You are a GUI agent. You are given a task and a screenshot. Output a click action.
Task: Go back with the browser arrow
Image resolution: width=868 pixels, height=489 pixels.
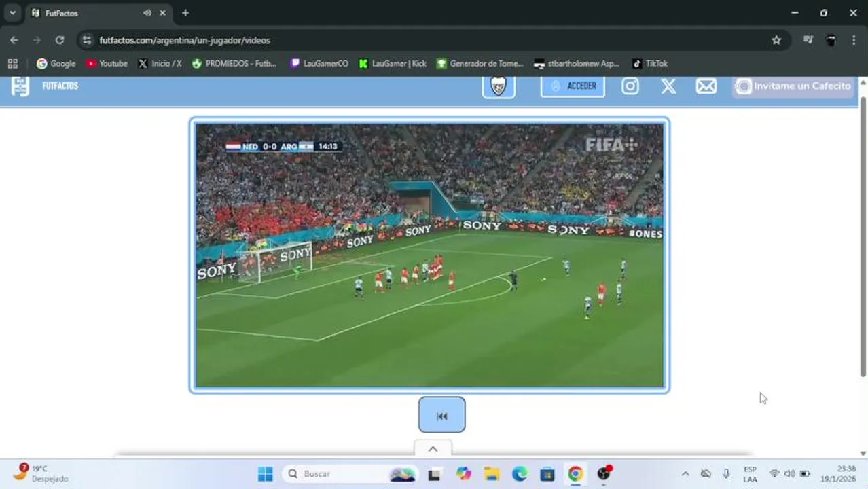(x=14, y=40)
